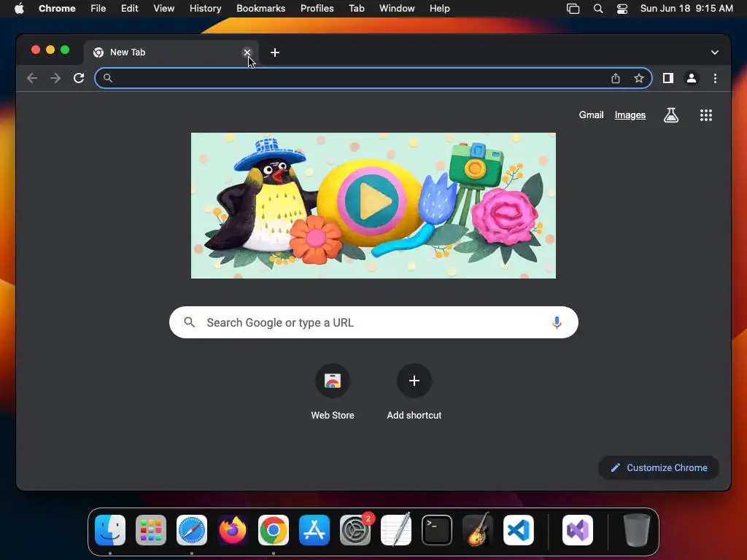
Task: Open Chrome's three-dot menu
Action: (715, 78)
